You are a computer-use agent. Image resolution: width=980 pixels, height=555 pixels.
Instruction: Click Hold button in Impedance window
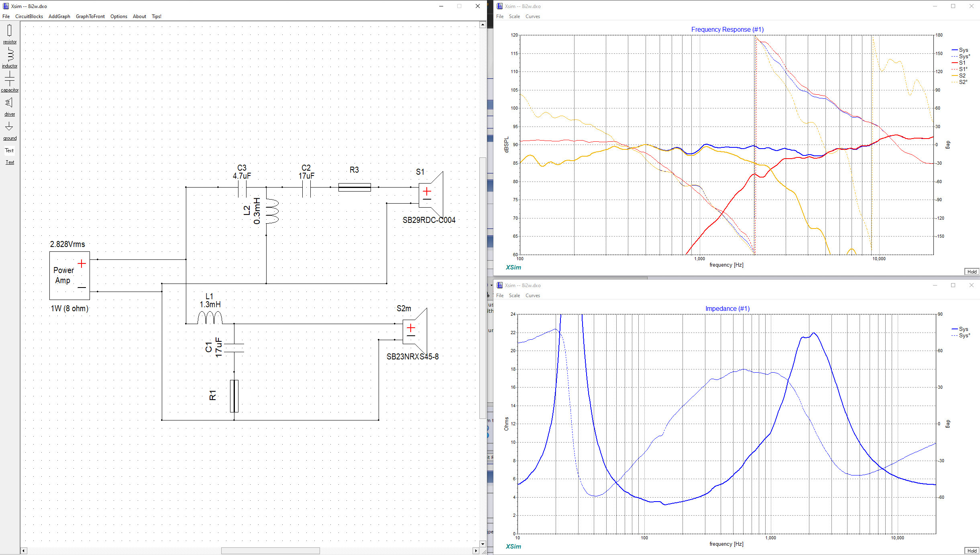point(972,551)
